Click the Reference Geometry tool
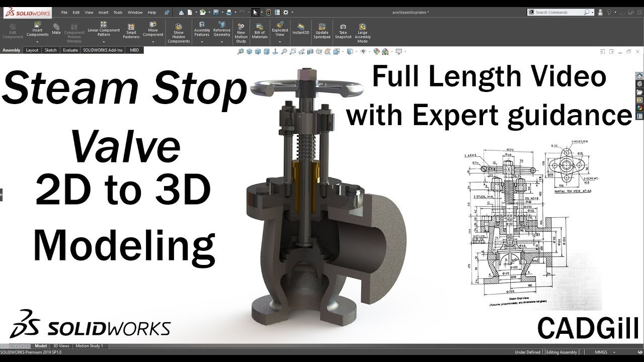Image resolution: width=644 pixels, height=362 pixels. pos(221,29)
